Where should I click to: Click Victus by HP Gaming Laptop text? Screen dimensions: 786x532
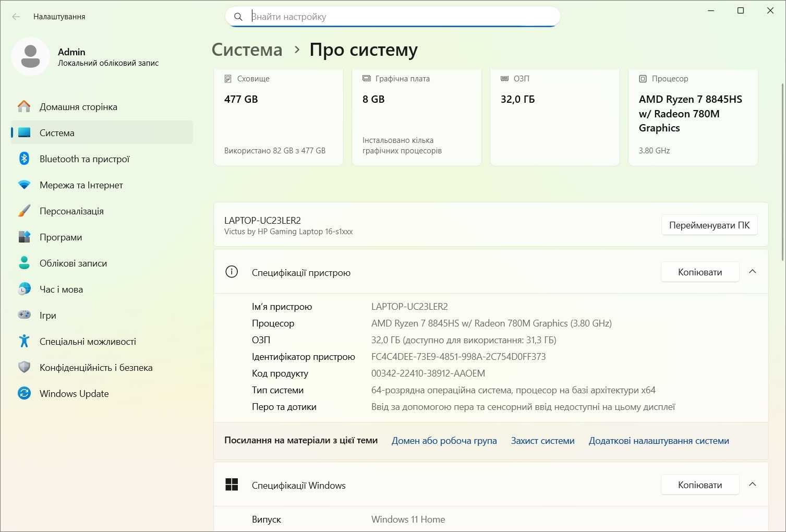tap(288, 232)
